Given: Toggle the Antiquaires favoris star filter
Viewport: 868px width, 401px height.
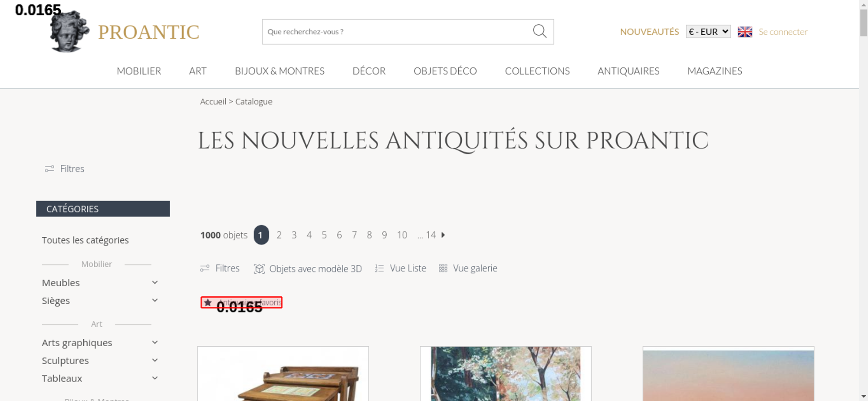Looking at the screenshot, I should point(242,302).
